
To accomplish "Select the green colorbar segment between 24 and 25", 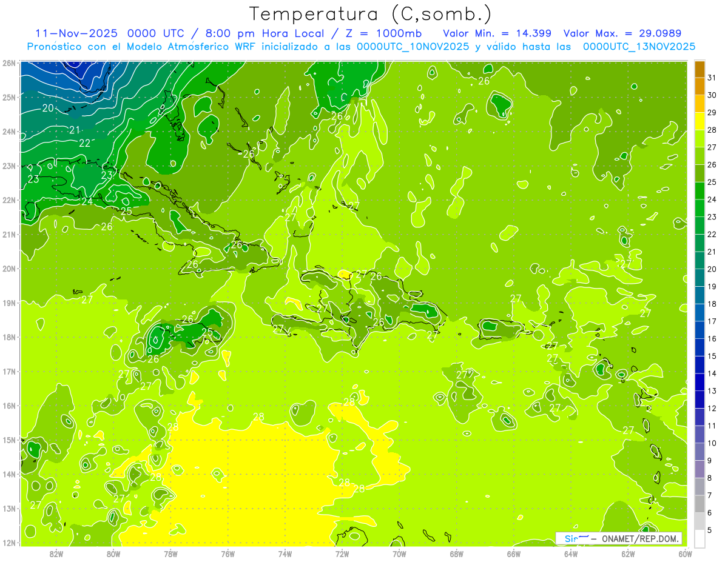I will 699,191.
